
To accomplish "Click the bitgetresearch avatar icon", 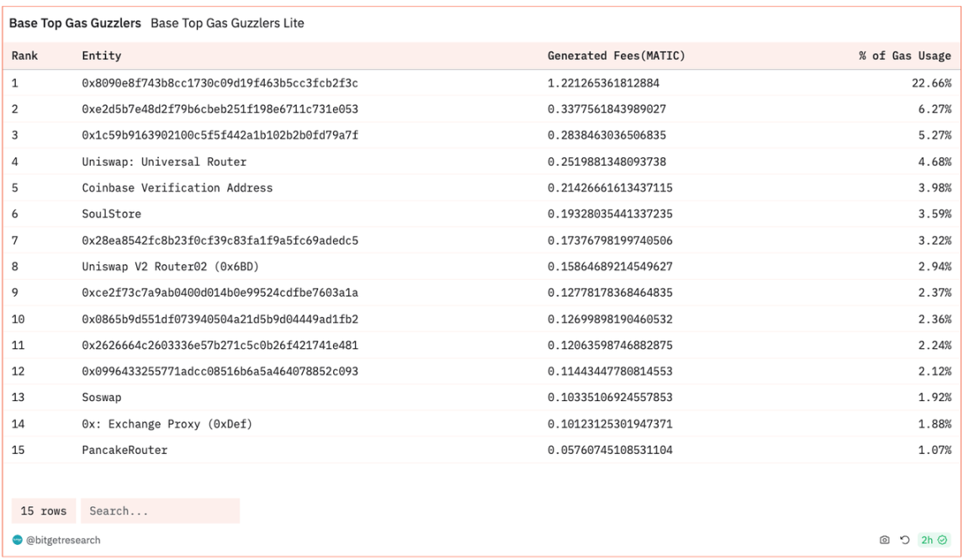I will [18, 540].
